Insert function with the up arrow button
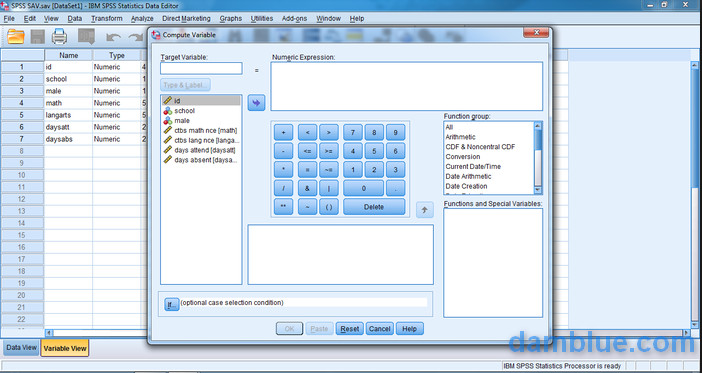Image resolution: width=702 pixels, height=373 pixels. (x=424, y=210)
